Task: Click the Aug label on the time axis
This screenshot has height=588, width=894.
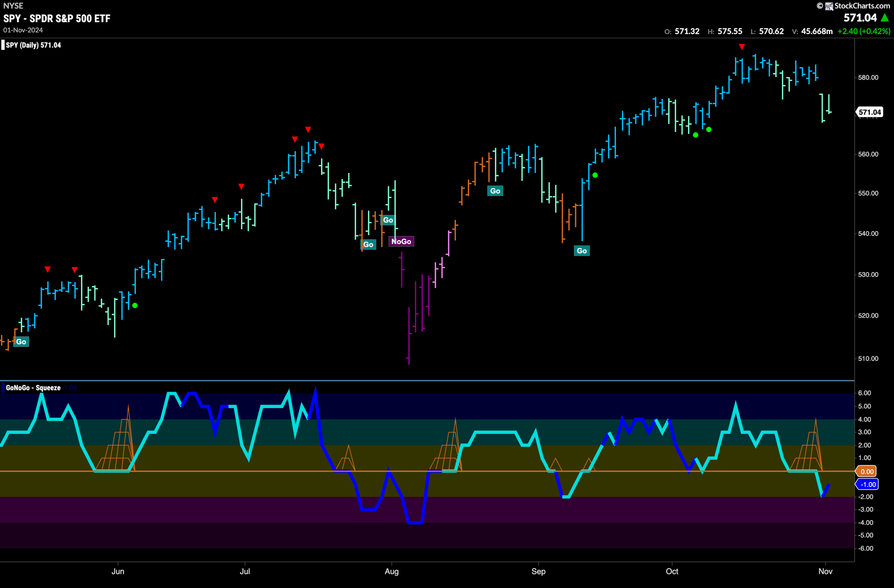Action: pos(391,572)
